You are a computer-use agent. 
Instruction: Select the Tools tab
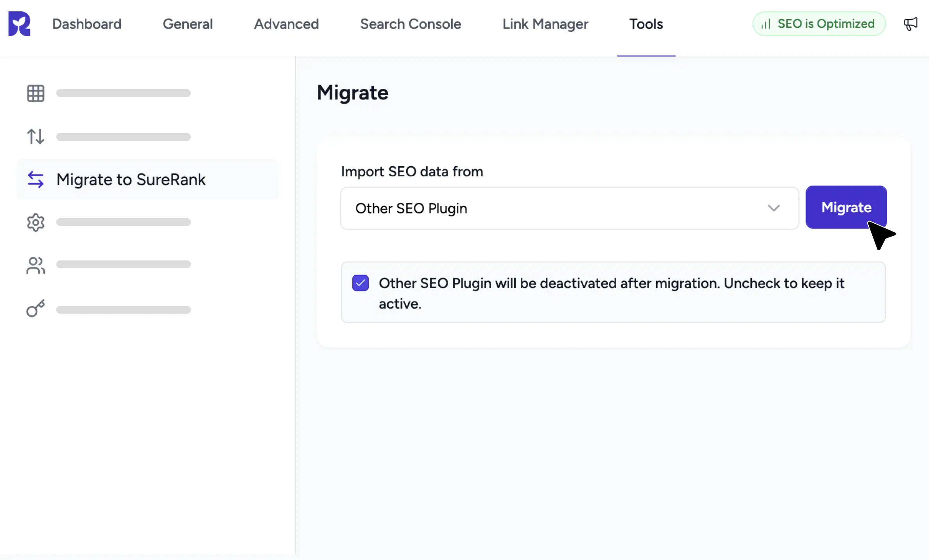(x=646, y=24)
